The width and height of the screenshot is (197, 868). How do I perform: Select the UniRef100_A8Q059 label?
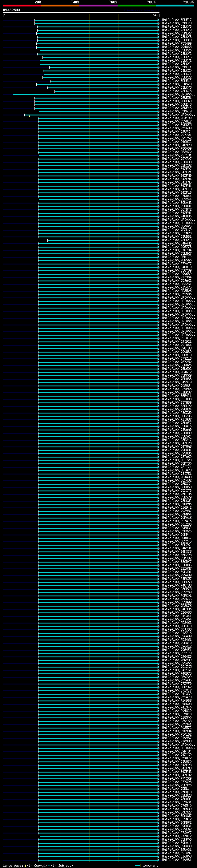pos(176,149)
